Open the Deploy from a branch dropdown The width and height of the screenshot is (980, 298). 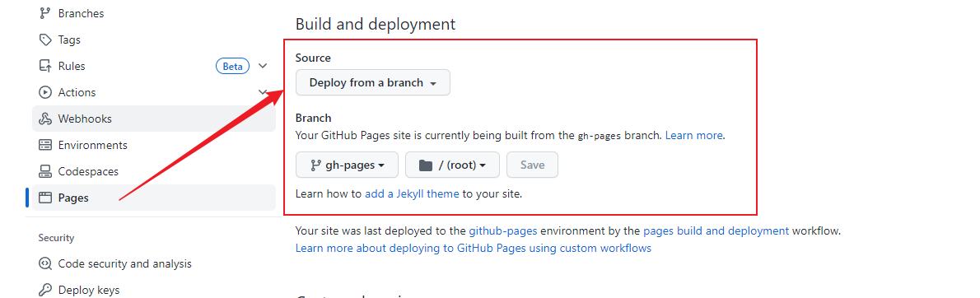[372, 82]
